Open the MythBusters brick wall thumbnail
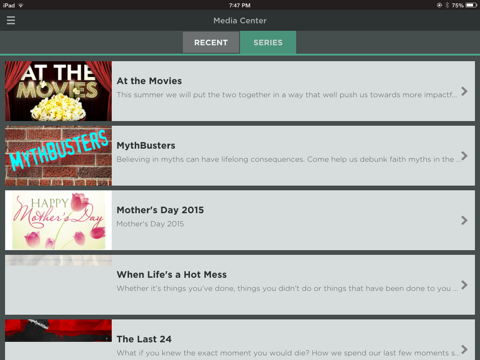This screenshot has width=480, height=360. pyautogui.click(x=58, y=156)
